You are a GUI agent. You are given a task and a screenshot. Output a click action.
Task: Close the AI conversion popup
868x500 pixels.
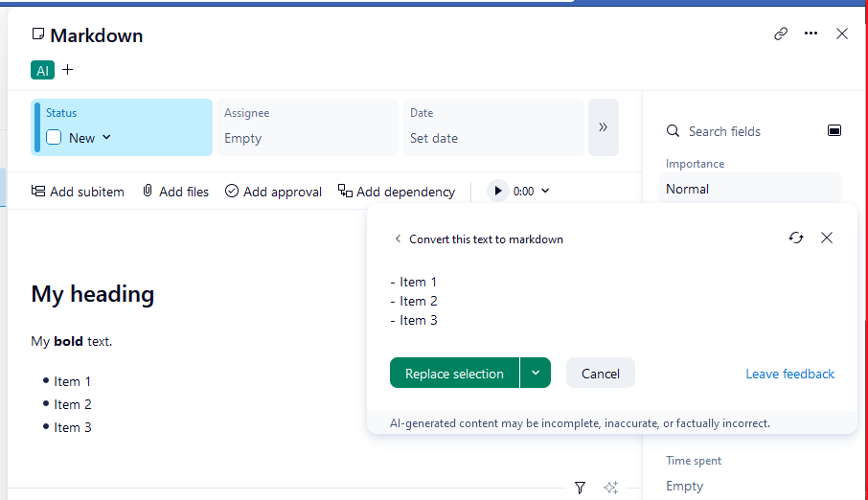click(x=827, y=238)
